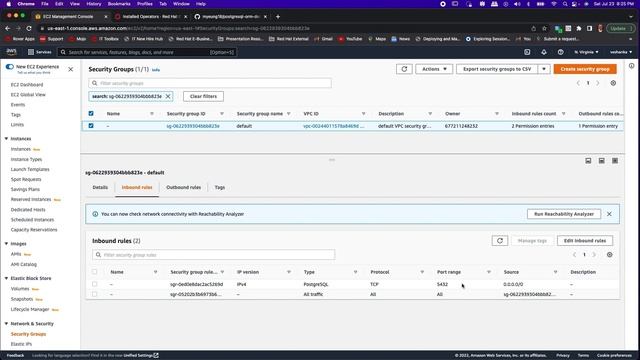Switch to the Details tab
Screen dimensions: 640x360
point(100,187)
